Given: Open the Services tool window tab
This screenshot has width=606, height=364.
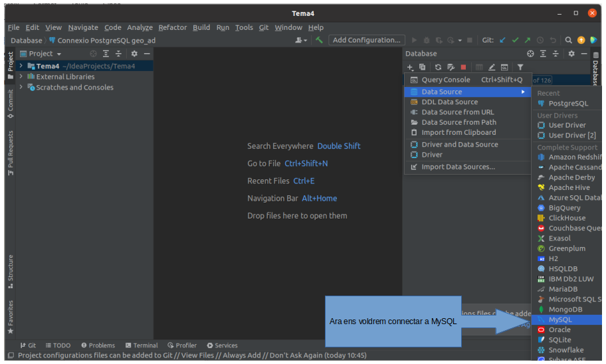Looking at the screenshot, I should (222, 345).
